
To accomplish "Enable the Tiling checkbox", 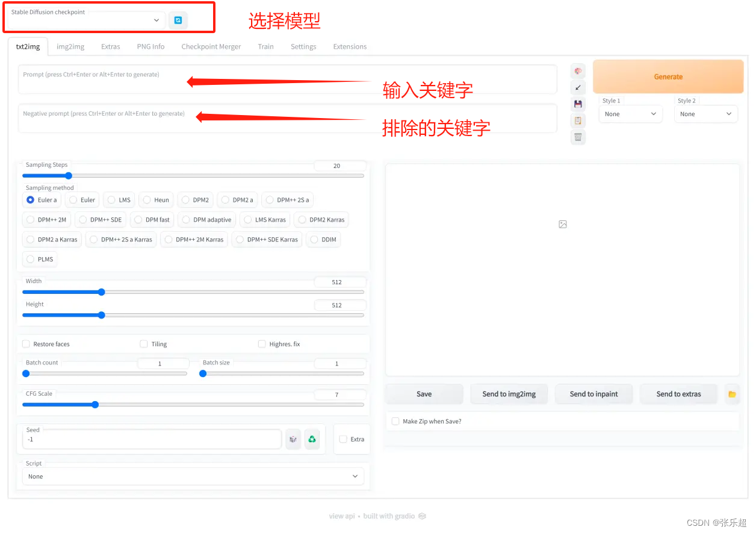I will pyautogui.click(x=143, y=344).
